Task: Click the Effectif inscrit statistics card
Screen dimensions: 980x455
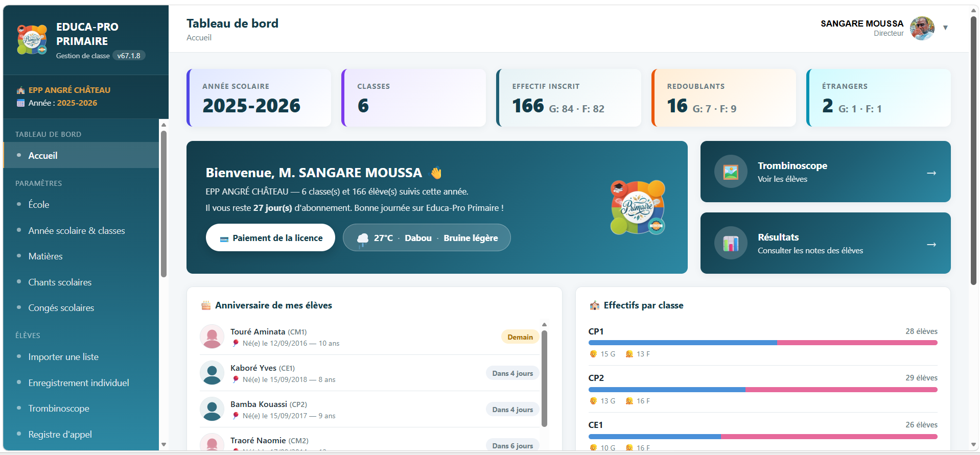Action: pos(569,98)
